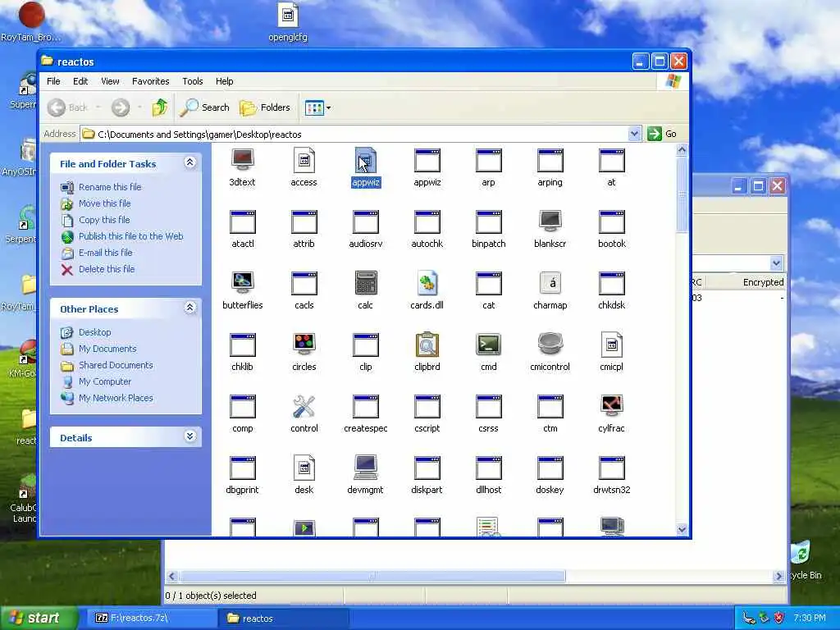Expand the address bar dropdown

click(x=634, y=134)
